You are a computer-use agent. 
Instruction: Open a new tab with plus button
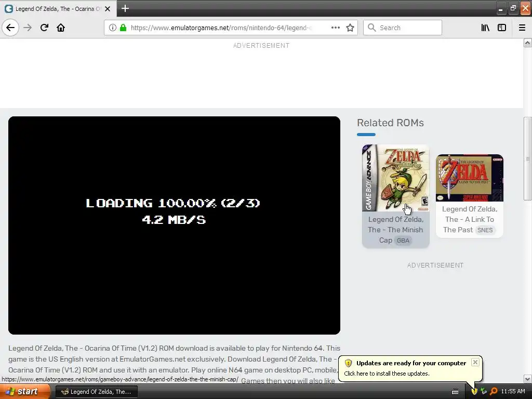(125, 8)
